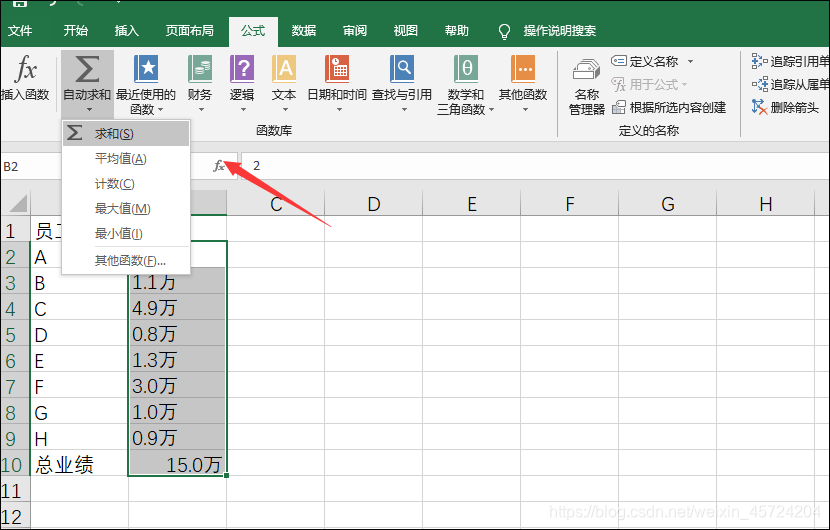Click the Tell Me lightbulb search icon
Viewport: 830px width, 530px height.
click(504, 31)
